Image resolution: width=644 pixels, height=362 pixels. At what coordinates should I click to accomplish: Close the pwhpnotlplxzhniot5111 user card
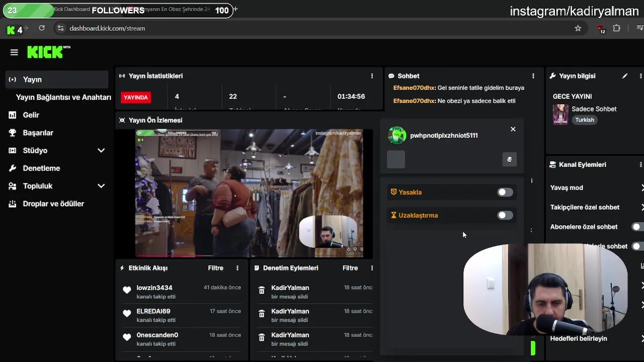click(513, 129)
